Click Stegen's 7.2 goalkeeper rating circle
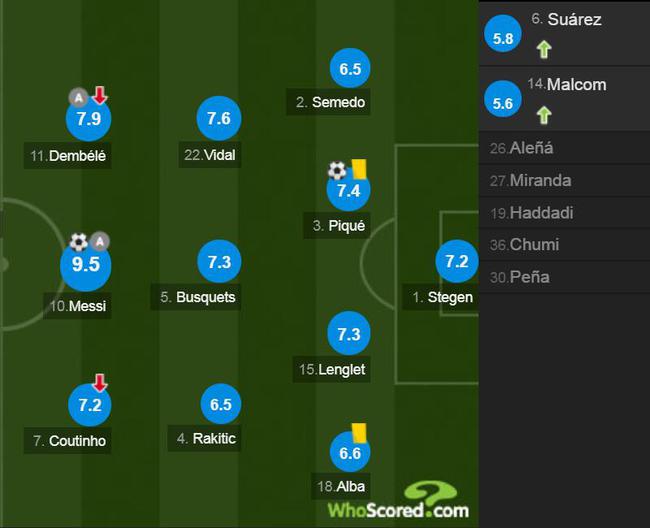This screenshot has width=650, height=528. point(457,262)
